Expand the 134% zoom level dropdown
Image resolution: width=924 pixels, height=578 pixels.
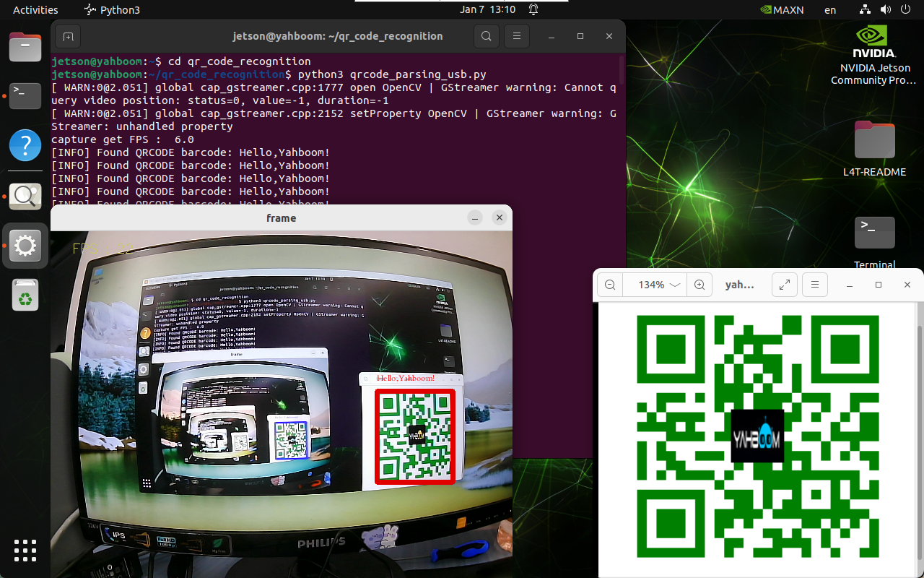659,285
